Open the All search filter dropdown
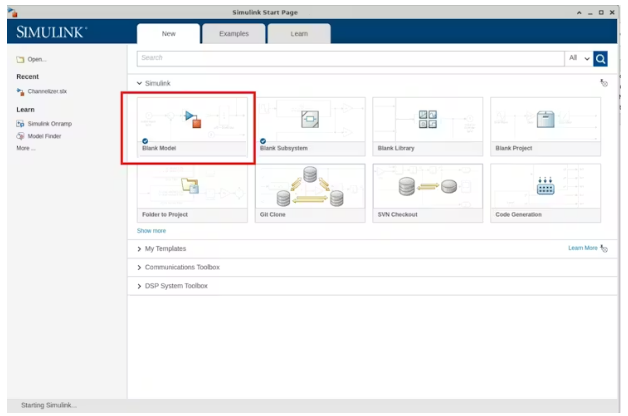The image size is (628, 416). point(579,59)
